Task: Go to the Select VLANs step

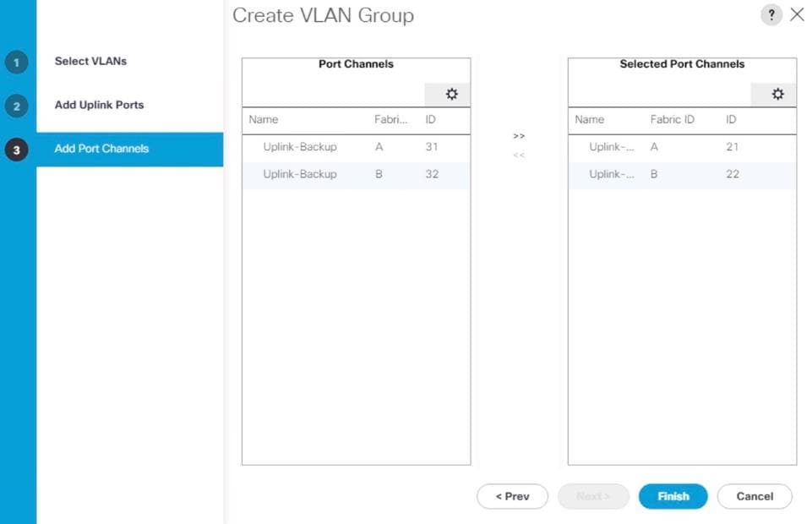Action: (90, 61)
